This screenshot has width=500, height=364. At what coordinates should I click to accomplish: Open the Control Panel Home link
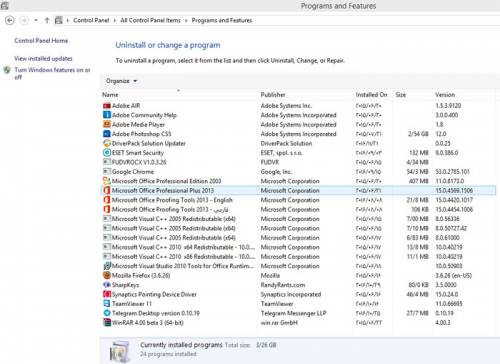pyautogui.click(x=41, y=41)
